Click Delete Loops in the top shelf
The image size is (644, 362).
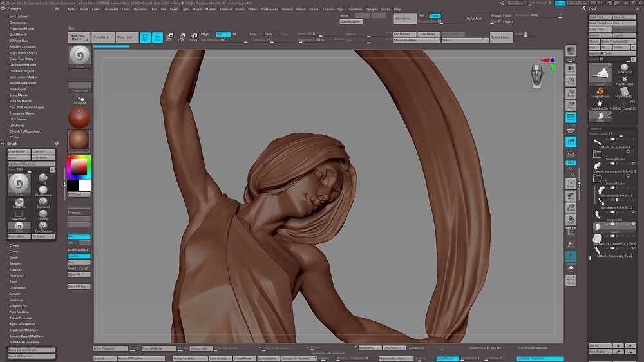(x=501, y=37)
